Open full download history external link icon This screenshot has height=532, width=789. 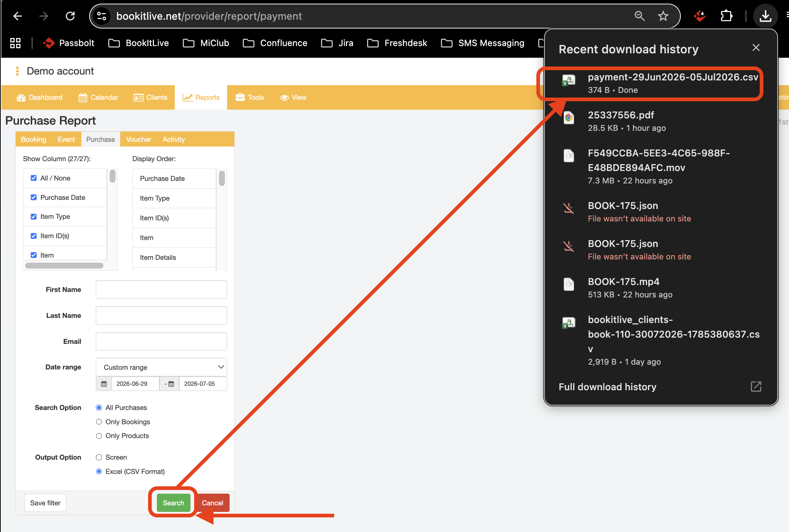coord(756,387)
